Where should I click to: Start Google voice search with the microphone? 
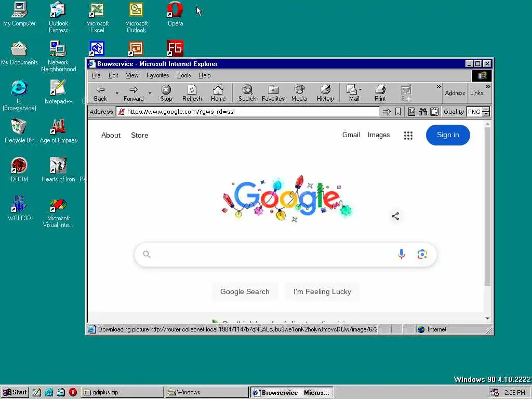coord(402,254)
